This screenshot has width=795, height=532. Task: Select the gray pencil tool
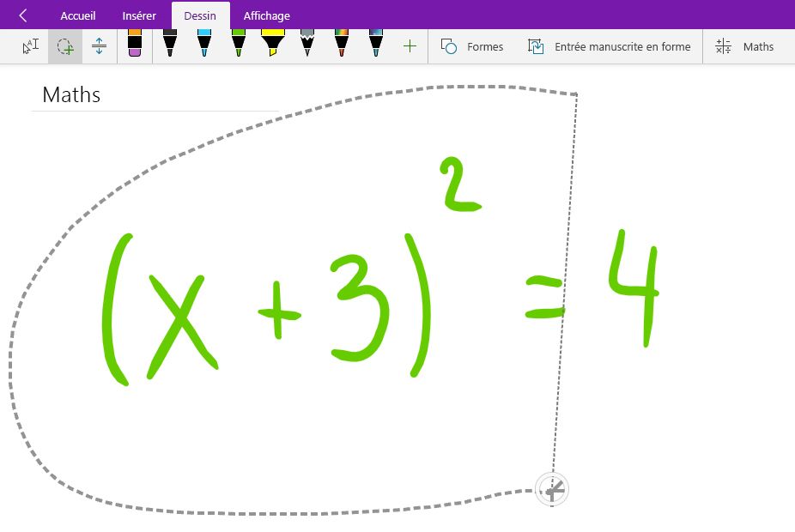(307, 44)
